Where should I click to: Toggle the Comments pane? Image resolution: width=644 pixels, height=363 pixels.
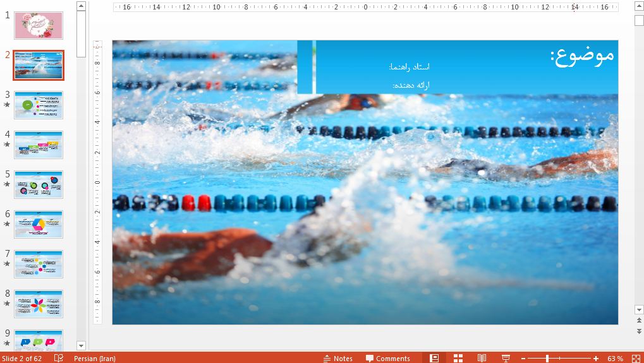click(x=387, y=358)
